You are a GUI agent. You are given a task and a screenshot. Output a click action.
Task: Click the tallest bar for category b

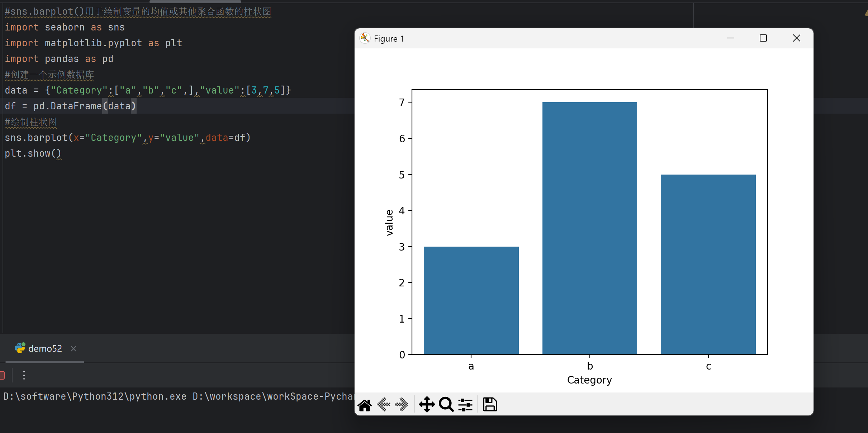click(x=589, y=228)
